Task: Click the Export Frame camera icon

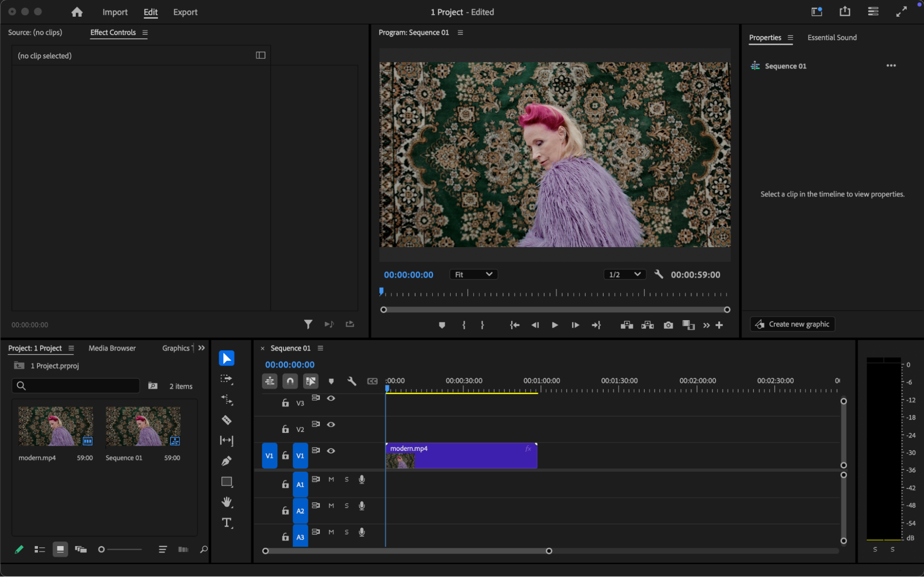Action: (x=668, y=325)
